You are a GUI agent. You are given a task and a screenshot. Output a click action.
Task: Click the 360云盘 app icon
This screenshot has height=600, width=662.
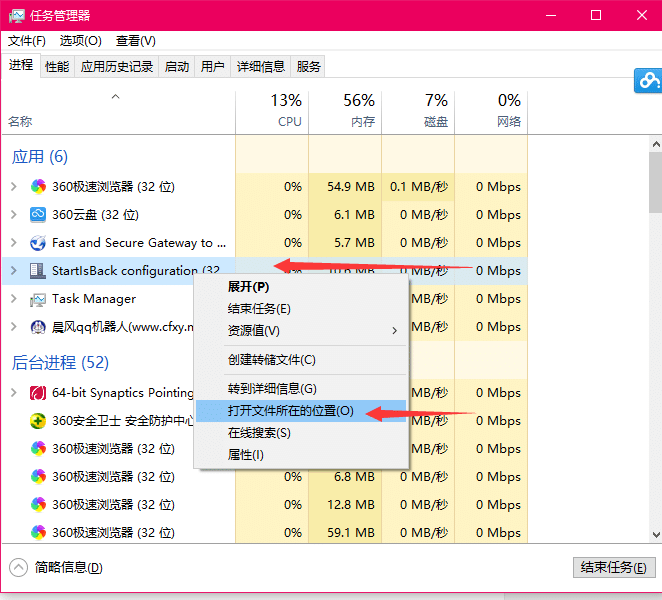38,214
